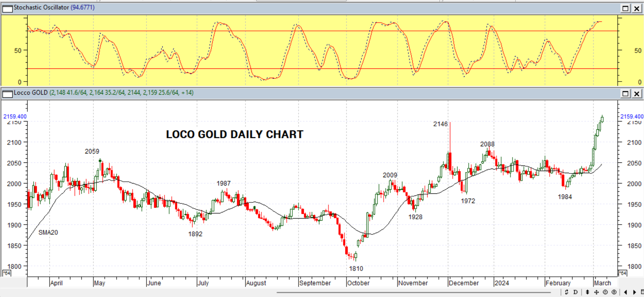Click the 2009 price annotation
The width and height of the screenshot is (644, 297).
(x=390, y=175)
